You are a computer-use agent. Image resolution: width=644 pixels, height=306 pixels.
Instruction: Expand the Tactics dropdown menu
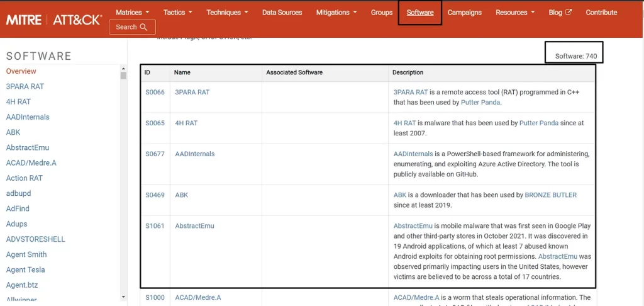click(x=178, y=13)
